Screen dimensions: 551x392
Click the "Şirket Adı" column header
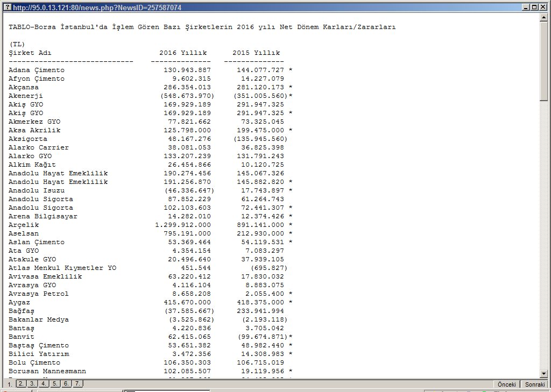(x=30, y=53)
